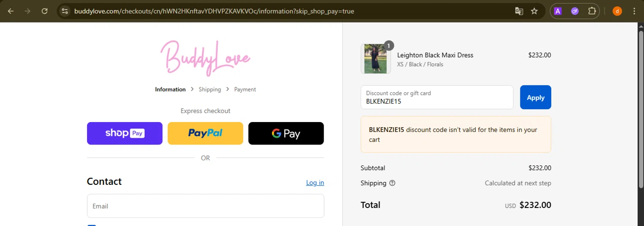
Task: Click the 'XS / Black / Florals' variant text
Action: (420, 64)
